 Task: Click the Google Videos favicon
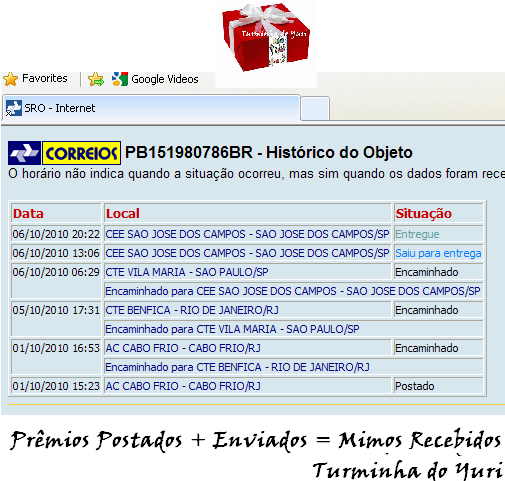[120, 79]
